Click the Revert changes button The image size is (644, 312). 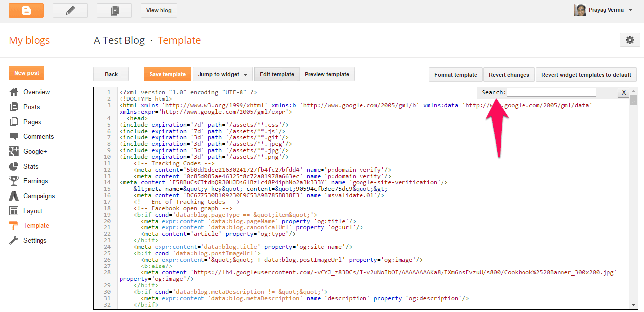(x=509, y=75)
